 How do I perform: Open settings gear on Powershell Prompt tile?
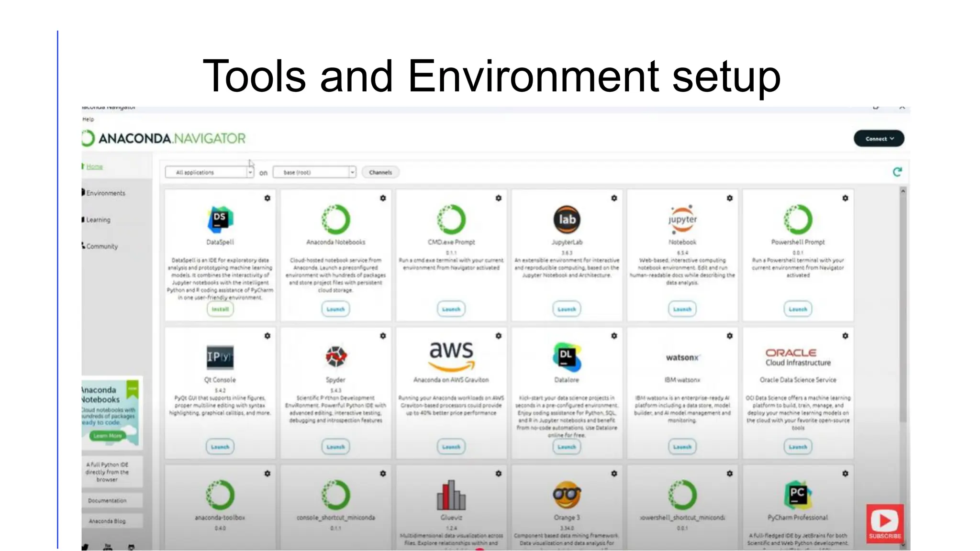[x=845, y=198]
